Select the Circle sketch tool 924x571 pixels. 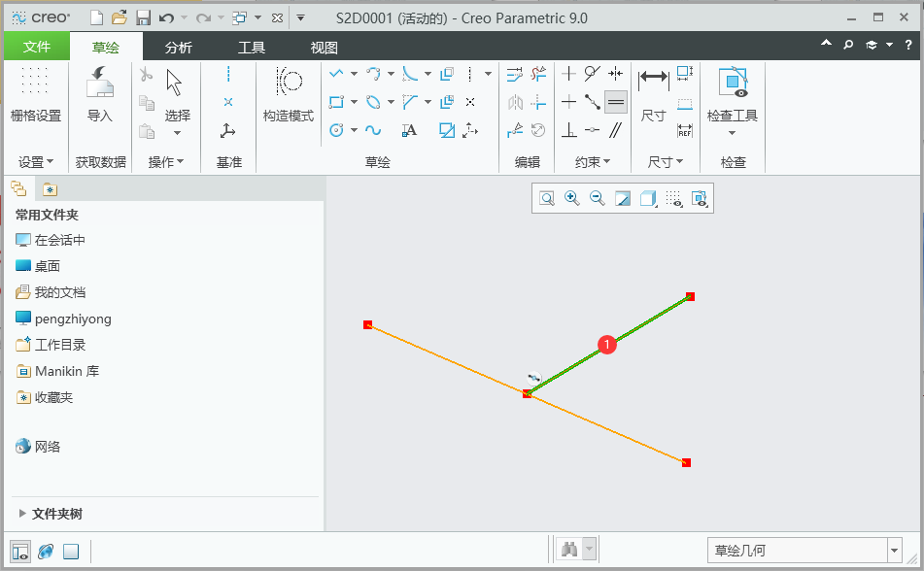pyautogui.click(x=336, y=130)
